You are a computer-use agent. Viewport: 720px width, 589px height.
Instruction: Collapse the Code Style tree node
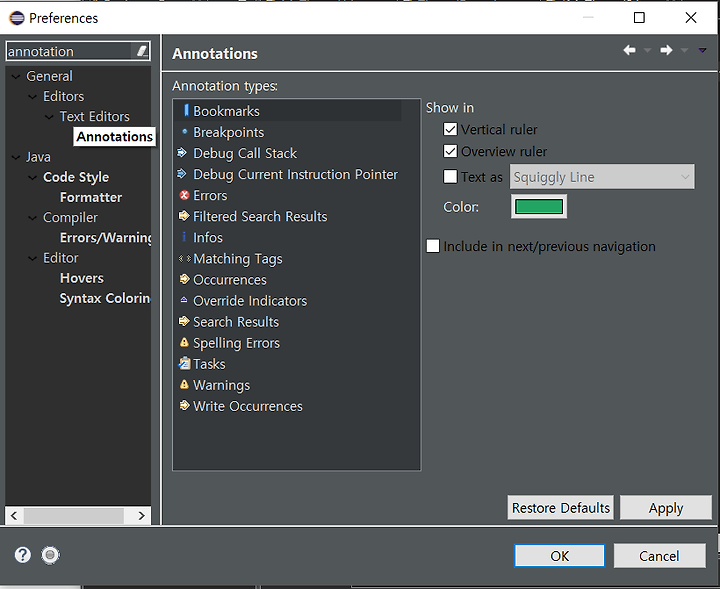coord(33,177)
